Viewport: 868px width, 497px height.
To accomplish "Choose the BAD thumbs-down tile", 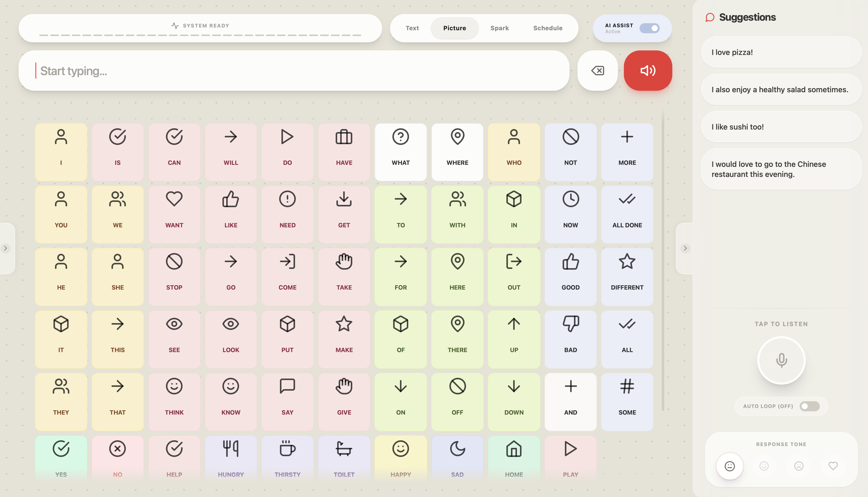I will pos(570,339).
